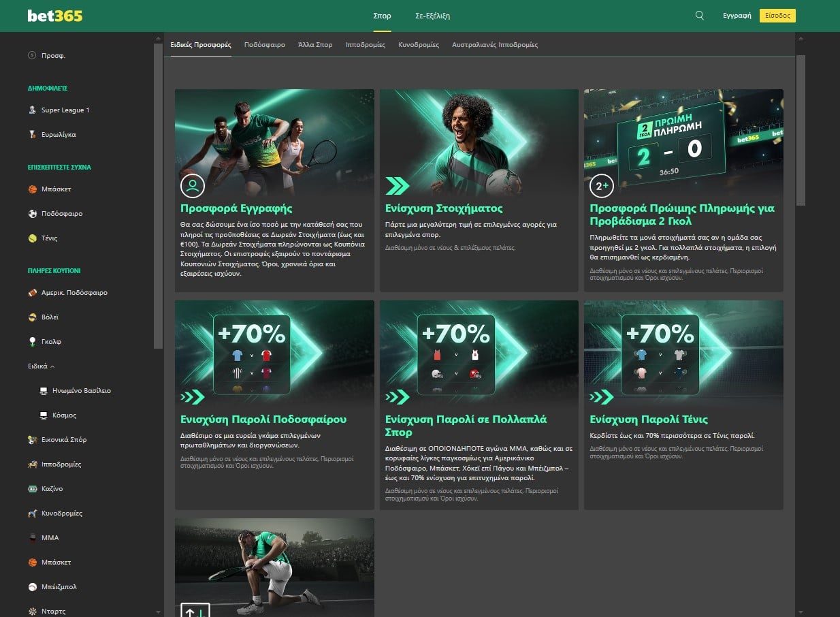
Task: Open the Γκολφ golf icon
Action: coord(32,342)
